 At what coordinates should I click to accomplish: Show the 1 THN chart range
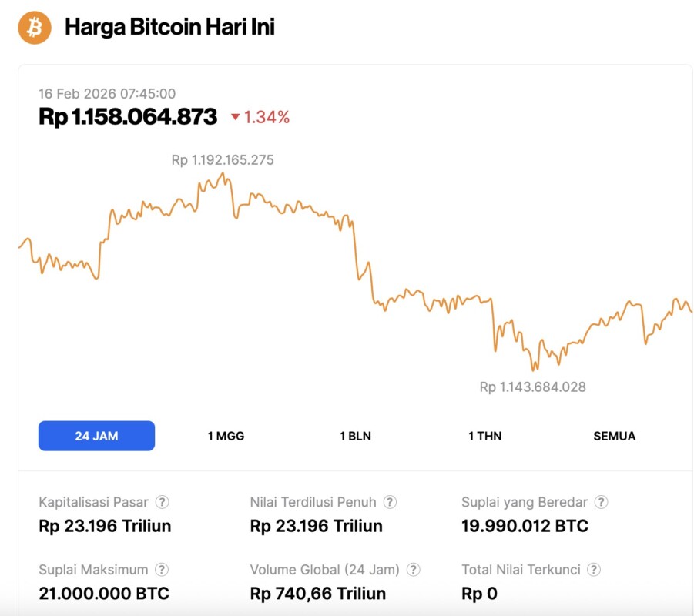coord(484,436)
